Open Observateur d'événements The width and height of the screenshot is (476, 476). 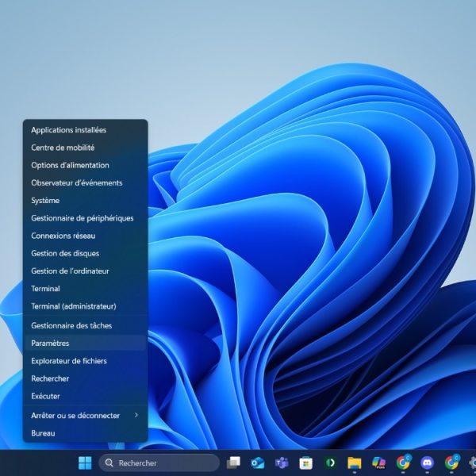pos(86,182)
